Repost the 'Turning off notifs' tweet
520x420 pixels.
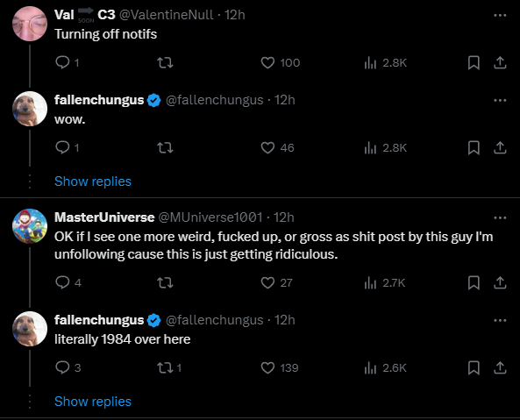point(165,62)
